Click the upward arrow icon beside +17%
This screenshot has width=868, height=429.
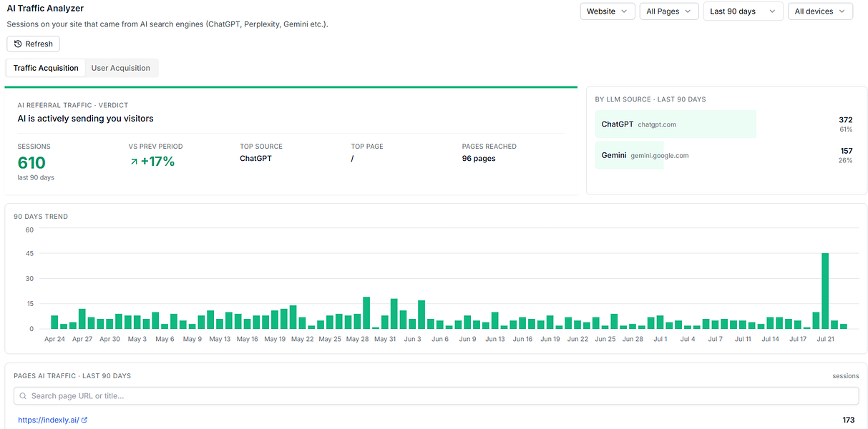click(x=133, y=162)
